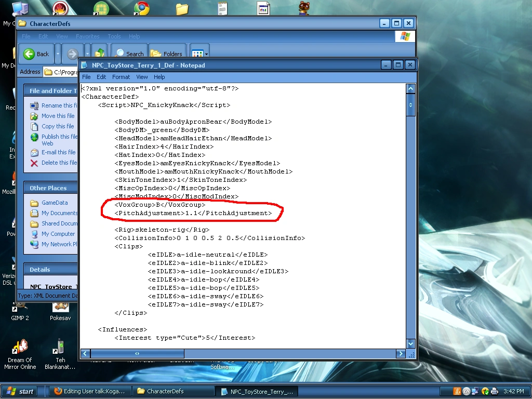Click Notepad vertical scrollbar up arrow
The image size is (532, 399).
[410, 89]
